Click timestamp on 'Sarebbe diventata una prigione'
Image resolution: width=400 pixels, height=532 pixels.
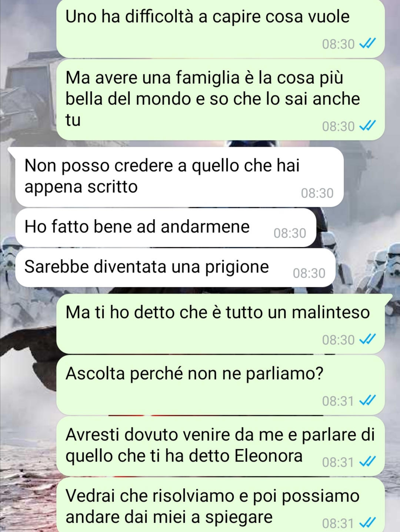pos(309,273)
